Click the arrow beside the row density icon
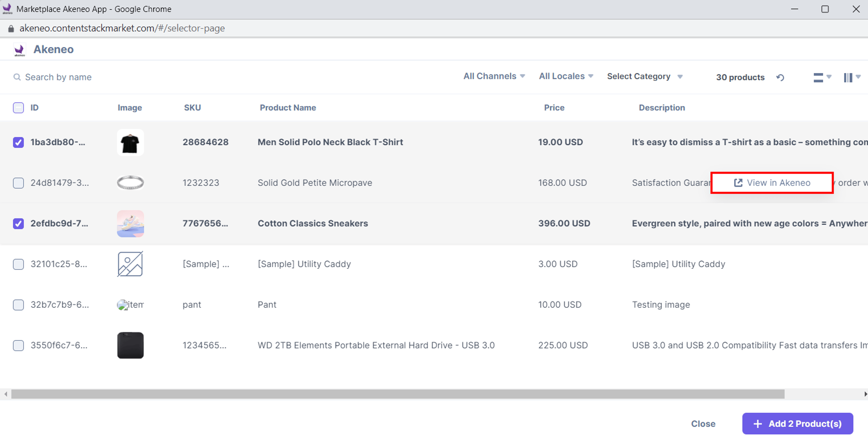Screen dimensions: 868x442 [829, 76]
